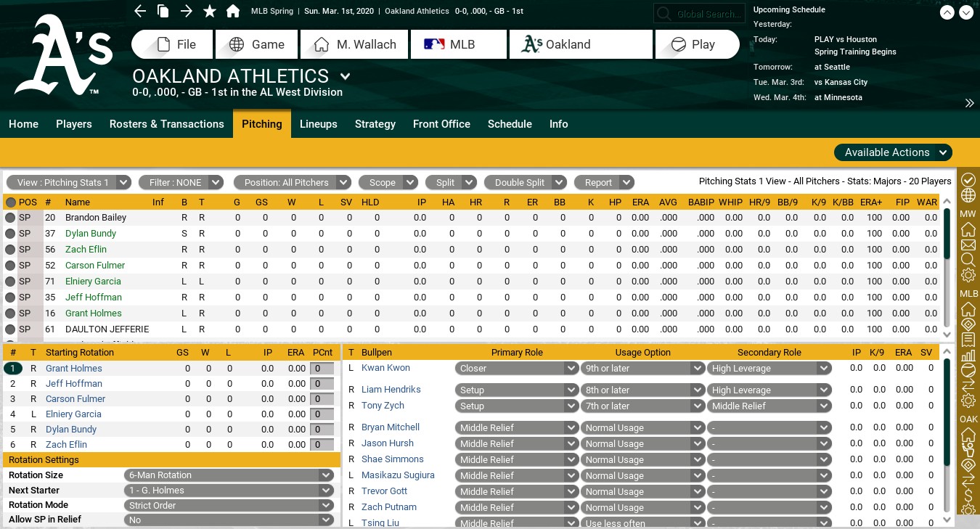This screenshot has height=529, width=980.
Task: Toggle the selection circle for Daulton Jefferies
Action: 10,329
